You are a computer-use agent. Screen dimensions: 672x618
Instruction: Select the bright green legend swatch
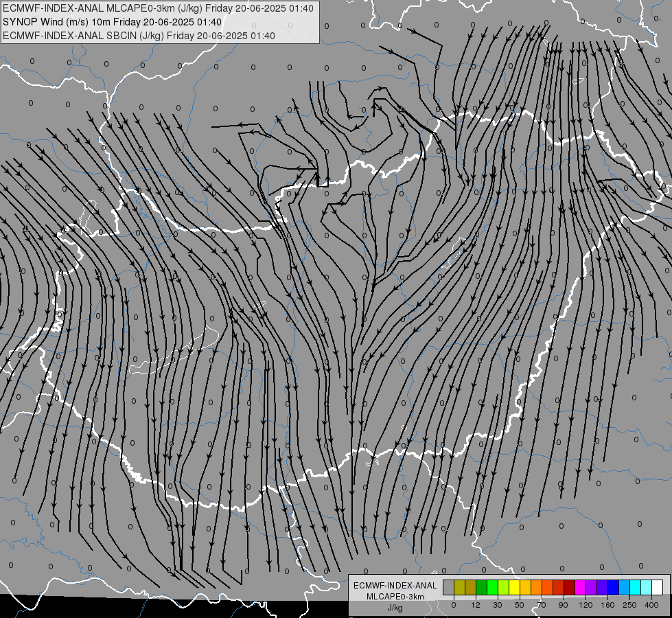(x=492, y=588)
